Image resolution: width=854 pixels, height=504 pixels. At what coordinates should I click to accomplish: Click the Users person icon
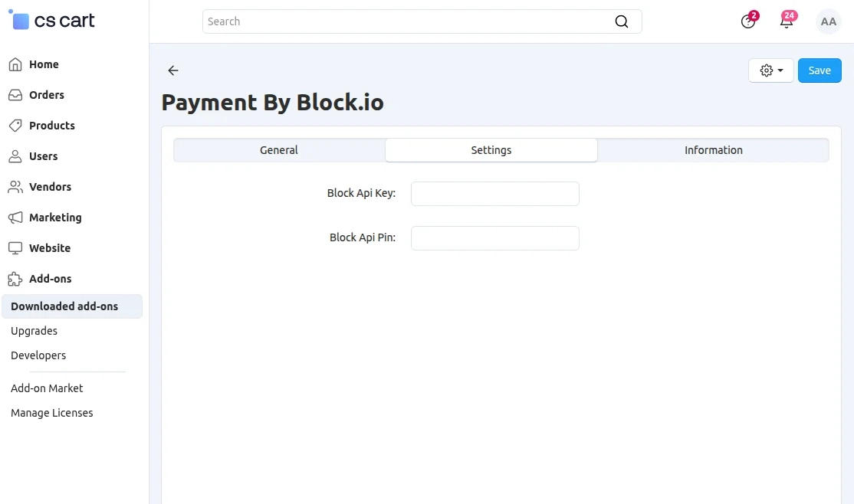[x=15, y=156]
